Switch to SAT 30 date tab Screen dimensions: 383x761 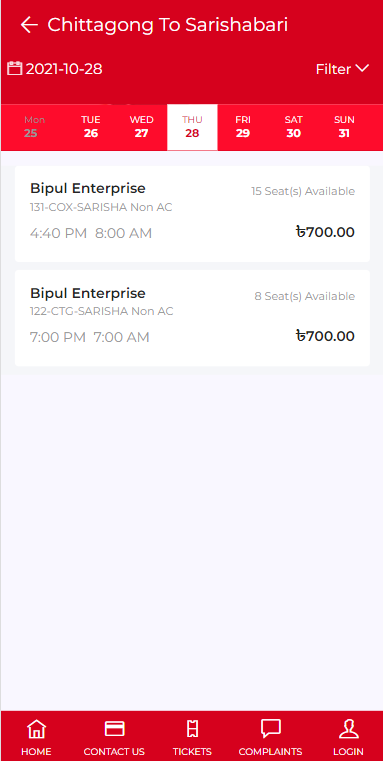(293, 127)
